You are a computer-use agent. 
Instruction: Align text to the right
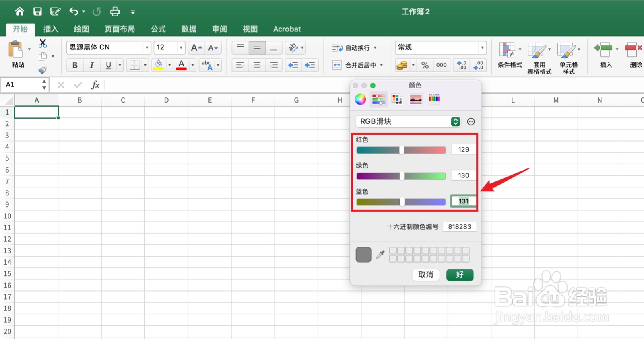pyautogui.click(x=274, y=65)
